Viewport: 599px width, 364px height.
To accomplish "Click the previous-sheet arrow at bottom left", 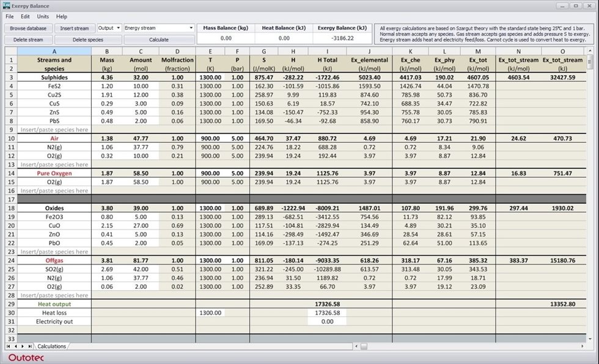I will 16,346.
